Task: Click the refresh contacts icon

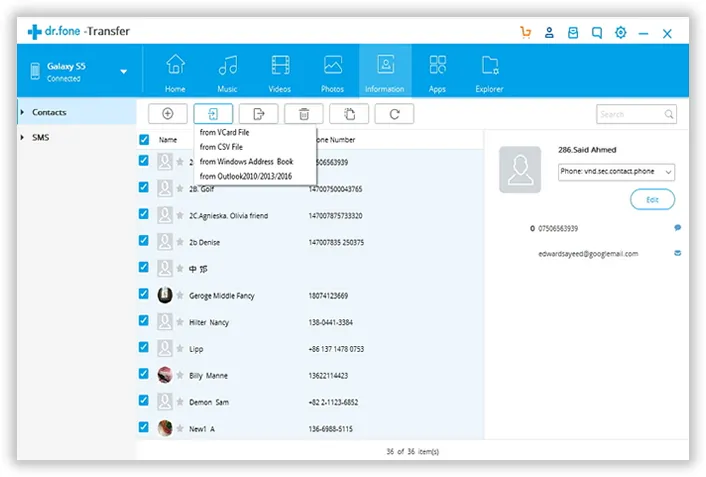Action: 394,114
